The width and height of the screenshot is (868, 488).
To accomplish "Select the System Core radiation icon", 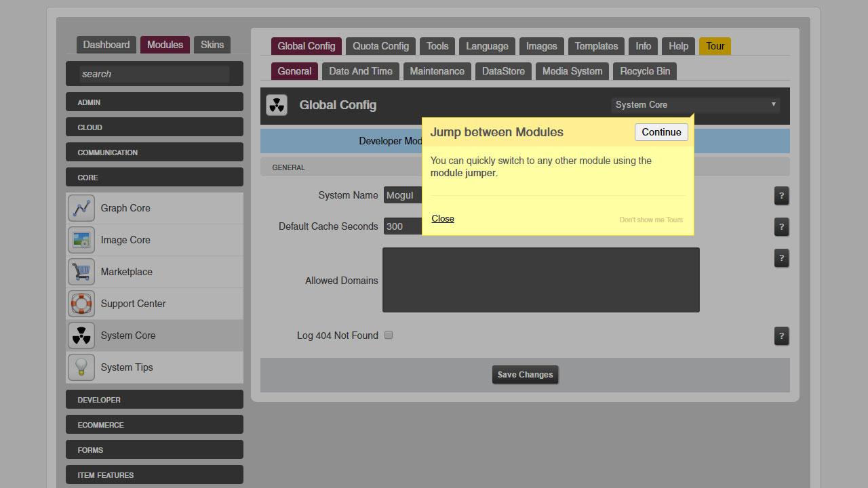I will [81, 335].
